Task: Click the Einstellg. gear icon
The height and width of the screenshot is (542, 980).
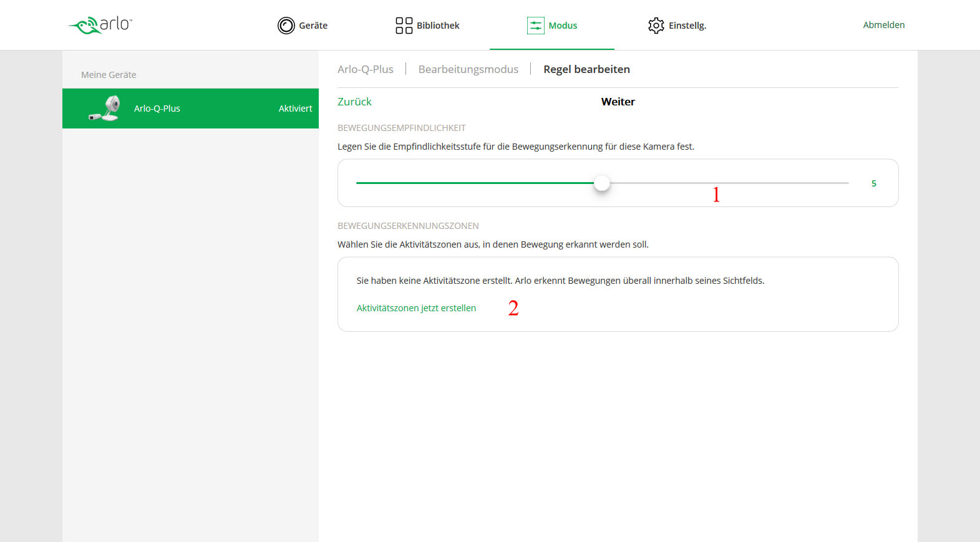Action: click(656, 26)
